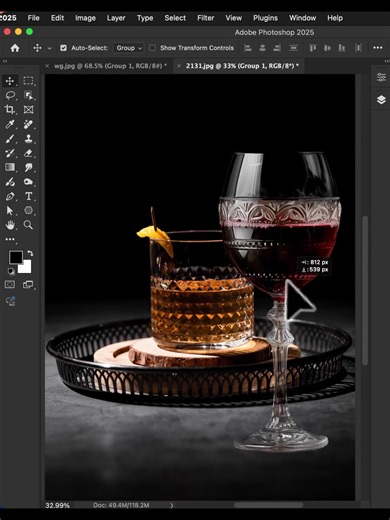Select the Eraser tool
This screenshot has width=390, height=520.
click(x=28, y=153)
